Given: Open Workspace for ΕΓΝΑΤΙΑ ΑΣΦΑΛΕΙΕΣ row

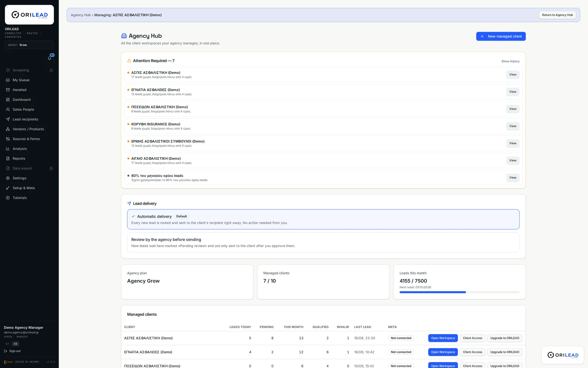Looking at the screenshot, I should pos(443,352).
